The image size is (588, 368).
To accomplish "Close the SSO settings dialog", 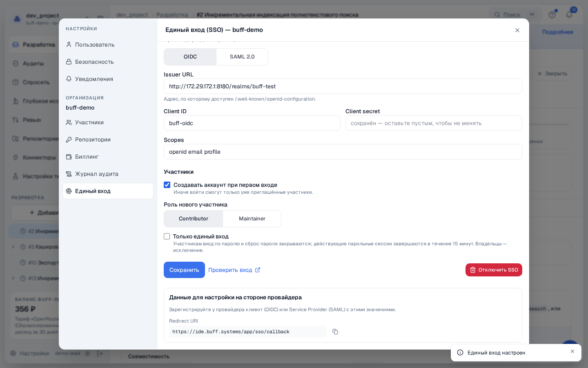I will 517,30.
